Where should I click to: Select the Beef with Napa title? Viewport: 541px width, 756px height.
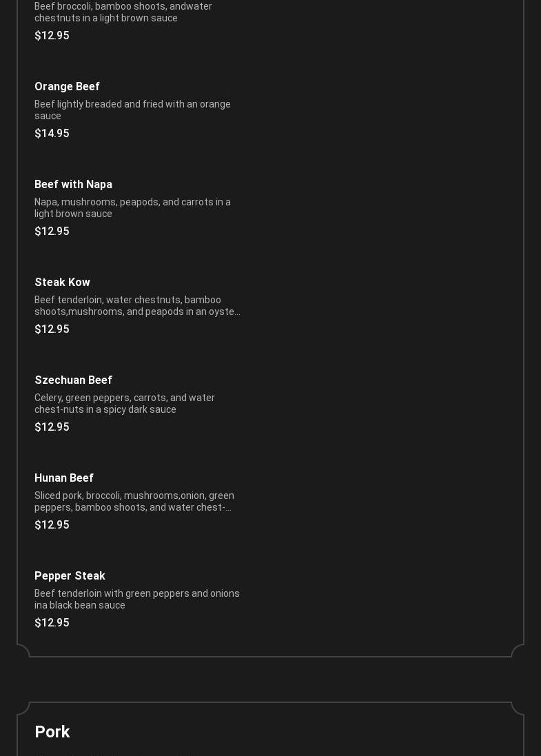point(73,184)
